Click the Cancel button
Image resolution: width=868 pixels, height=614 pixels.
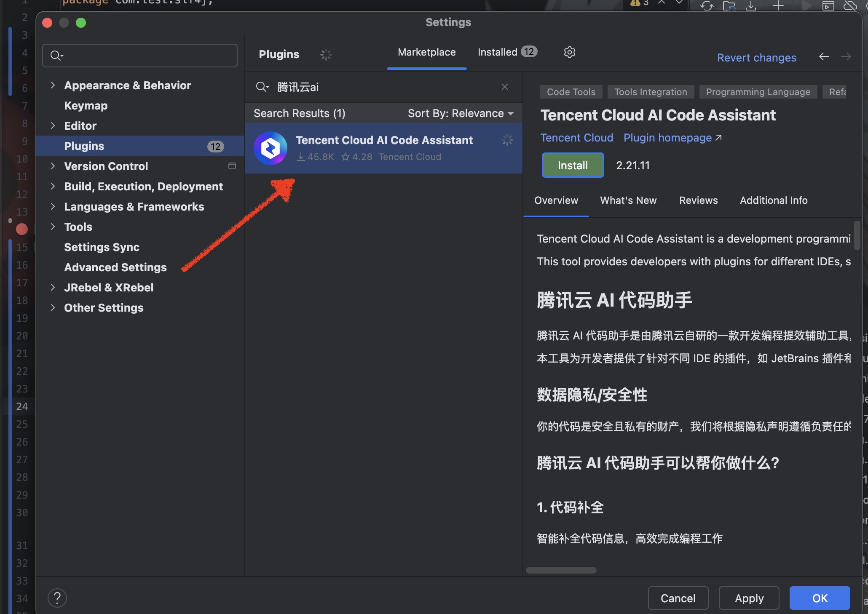coord(678,598)
